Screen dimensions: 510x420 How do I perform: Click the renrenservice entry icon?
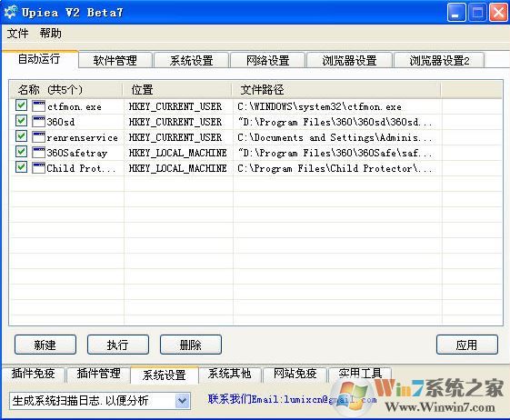tap(38, 137)
